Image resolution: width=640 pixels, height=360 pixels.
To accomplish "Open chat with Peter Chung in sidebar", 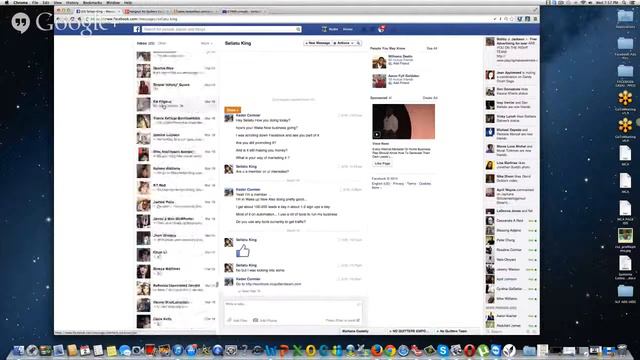I will click(x=511, y=240).
